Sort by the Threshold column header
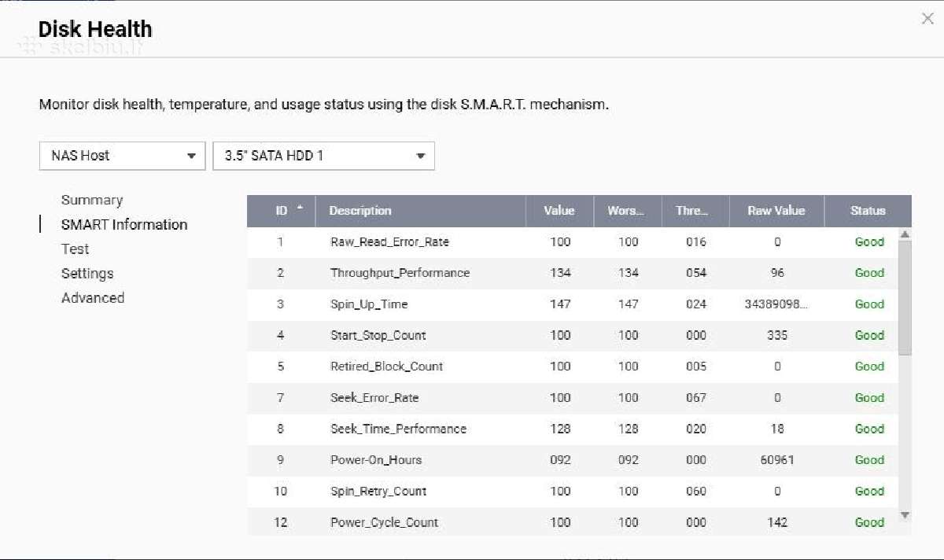This screenshot has height=560, width=944. (x=695, y=211)
